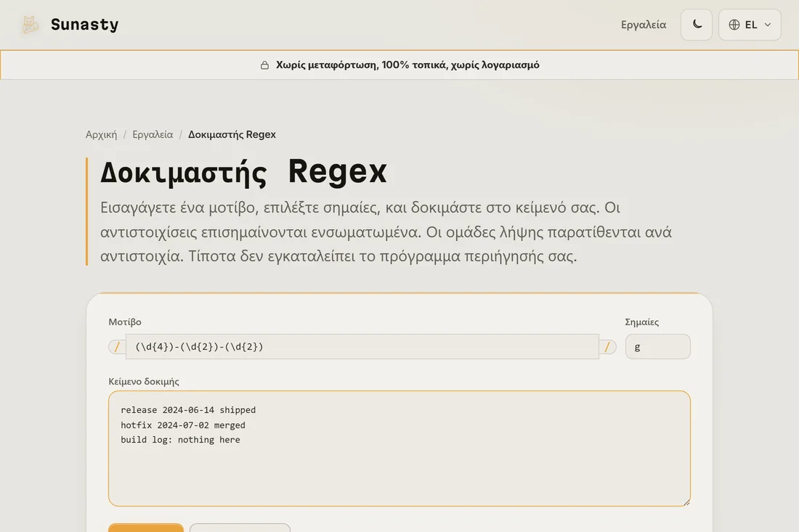Click the closing slash after the pattern
This screenshot has width=799, height=532.
(x=607, y=347)
